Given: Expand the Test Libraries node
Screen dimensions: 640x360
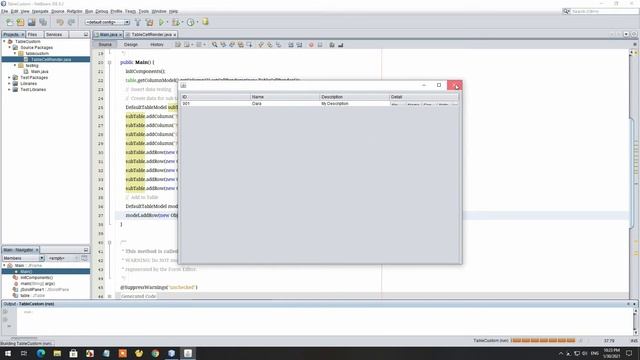Looking at the screenshot, I should pos(10,89).
